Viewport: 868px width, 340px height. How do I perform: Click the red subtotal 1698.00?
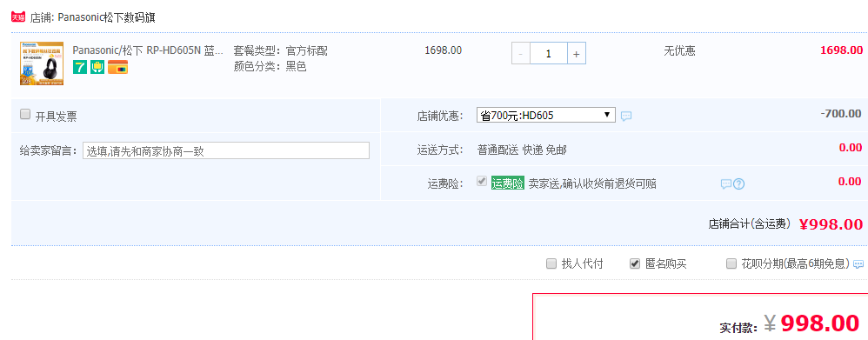(x=841, y=50)
